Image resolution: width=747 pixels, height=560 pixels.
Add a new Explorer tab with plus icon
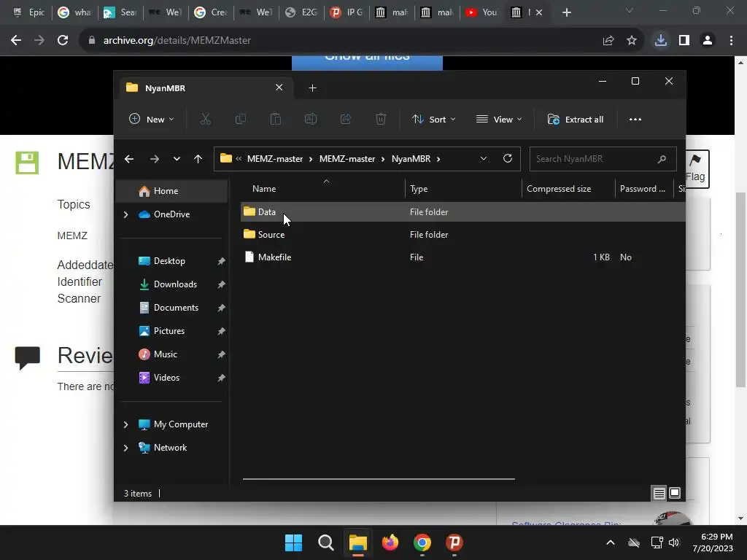click(312, 87)
